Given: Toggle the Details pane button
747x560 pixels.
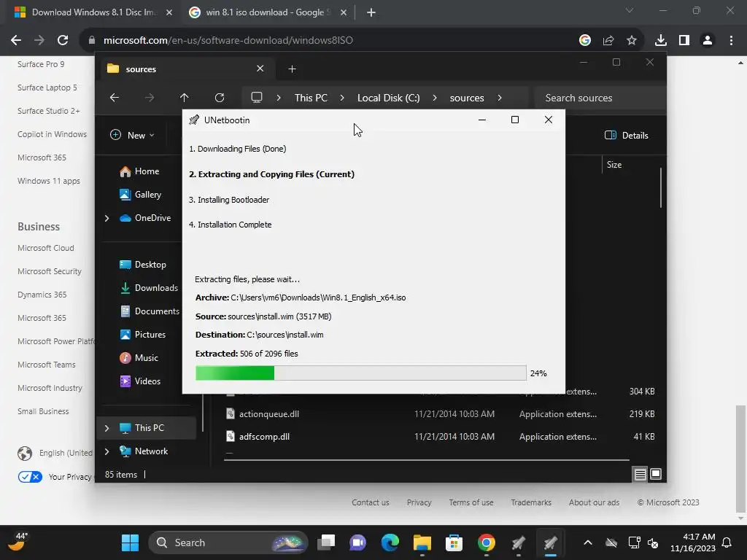Looking at the screenshot, I should (x=627, y=135).
